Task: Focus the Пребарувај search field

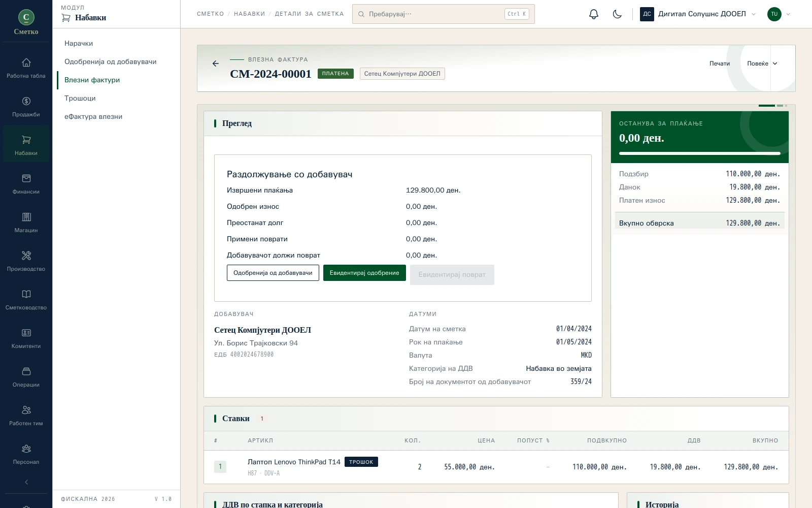Action: (x=444, y=14)
